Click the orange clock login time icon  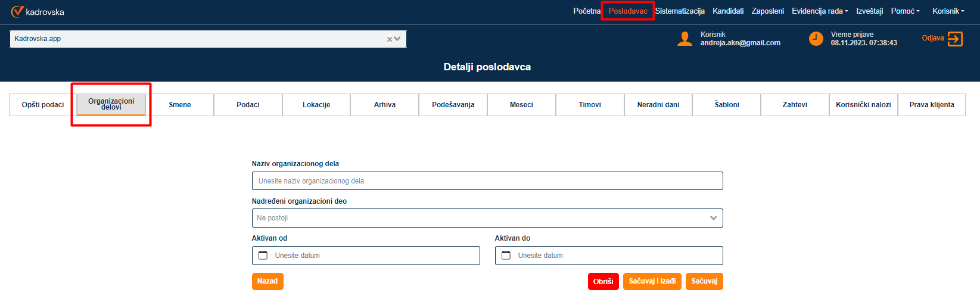[x=816, y=39]
